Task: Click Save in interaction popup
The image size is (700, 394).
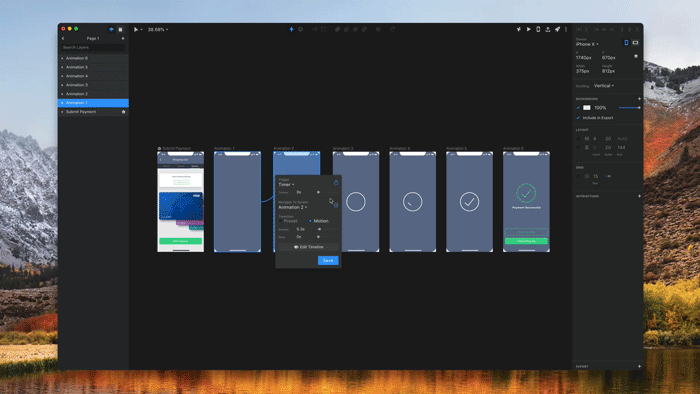Action: point(328,260)
